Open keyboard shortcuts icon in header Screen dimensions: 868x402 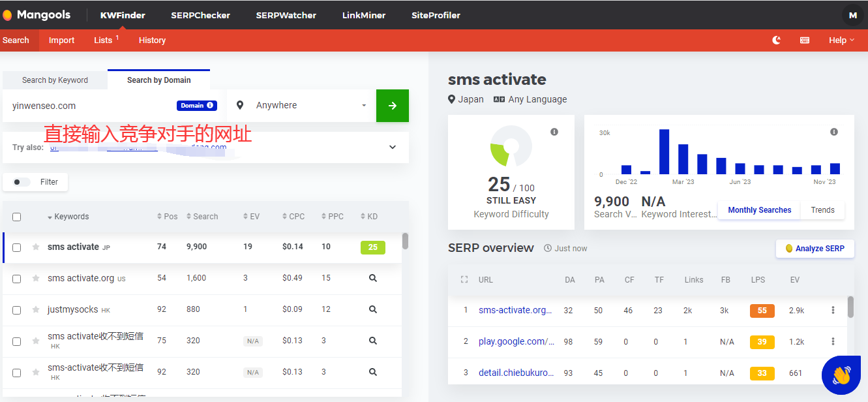pyautogui.click(x=805, y=40)
